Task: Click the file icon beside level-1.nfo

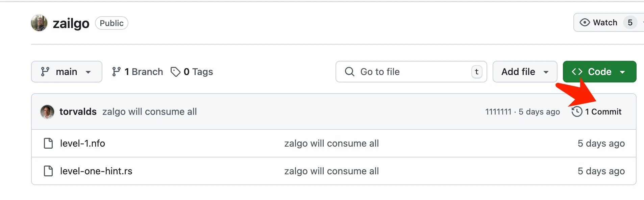Action: pos(48,143)
